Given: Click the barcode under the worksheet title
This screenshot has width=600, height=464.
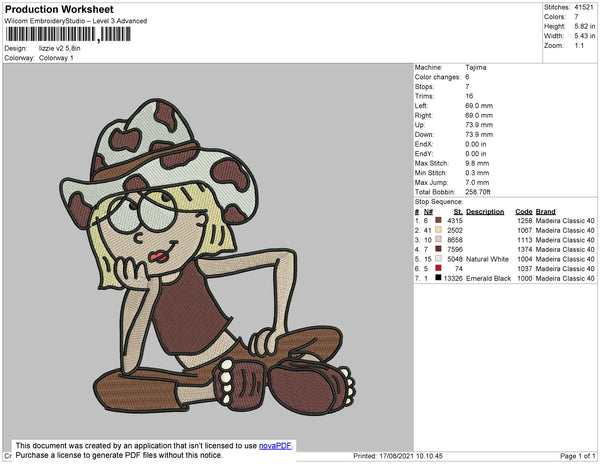Looking at the screenshot, I should (68, 34).
